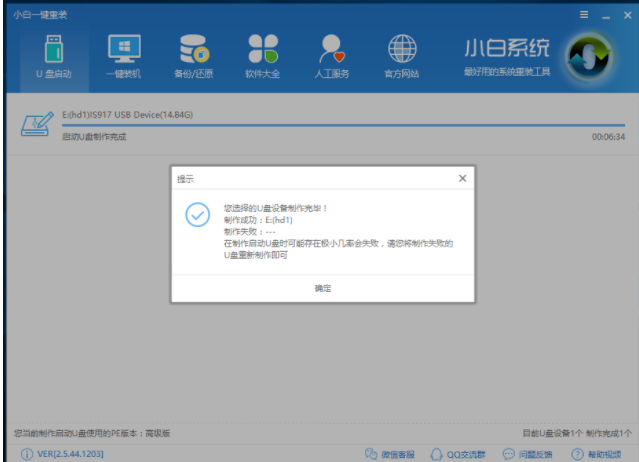Select the 一键装机 one-click install icon
The width and height of the screenshot is (639, 462).
click(124, 56)
